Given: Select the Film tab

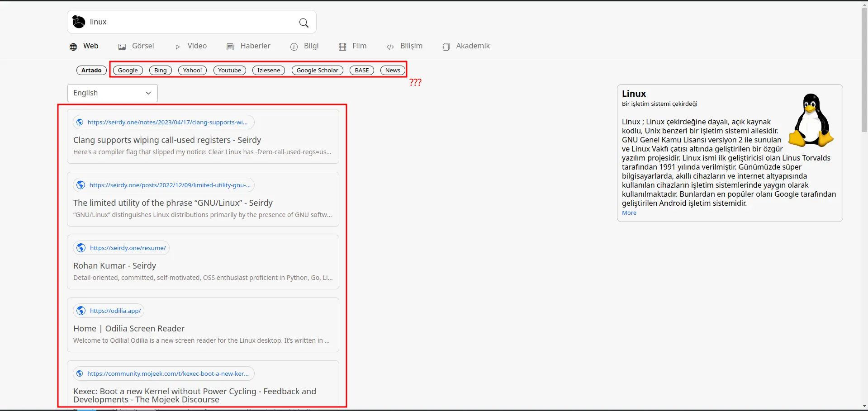Looking at the screenshot, I should point(353,46).
